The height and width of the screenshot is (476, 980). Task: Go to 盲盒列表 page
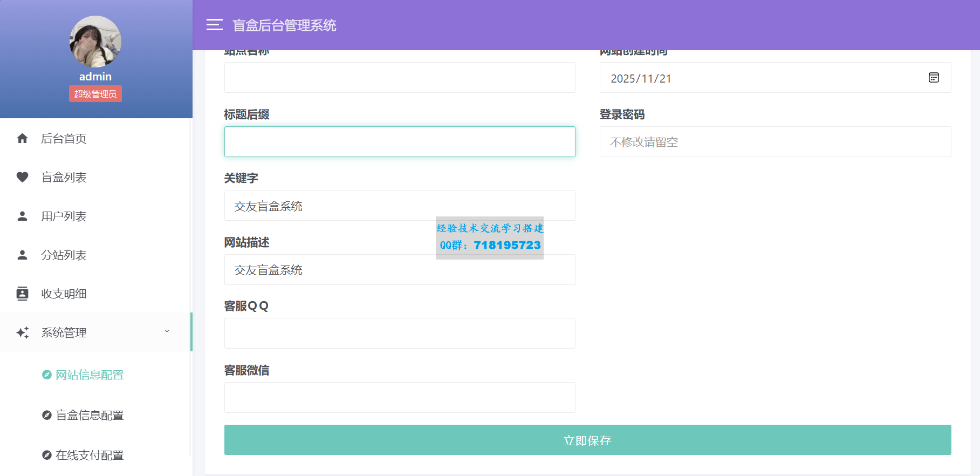point(64,178)
